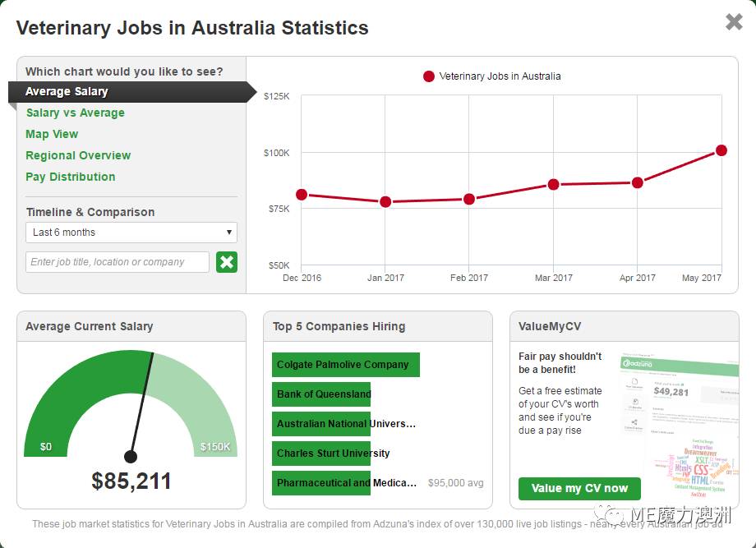
Task: Click the job title, location or company field
Action: [x=118, y=262]
